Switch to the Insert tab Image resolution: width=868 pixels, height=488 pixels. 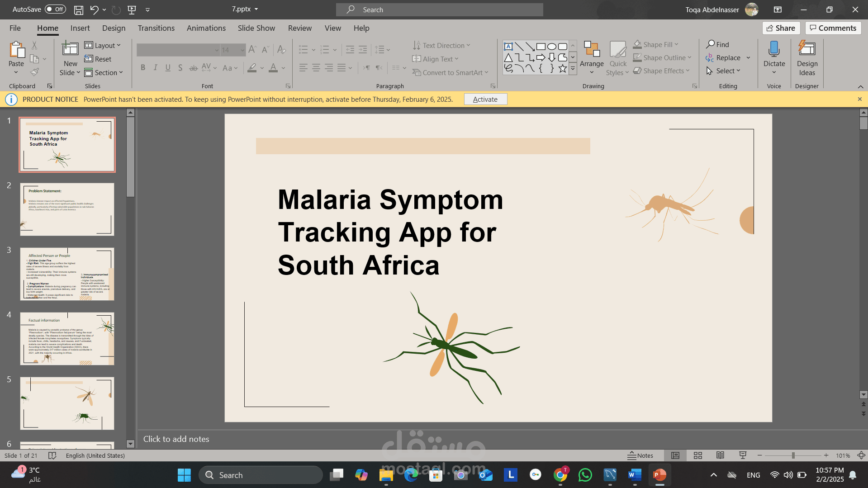coord(80,28)
